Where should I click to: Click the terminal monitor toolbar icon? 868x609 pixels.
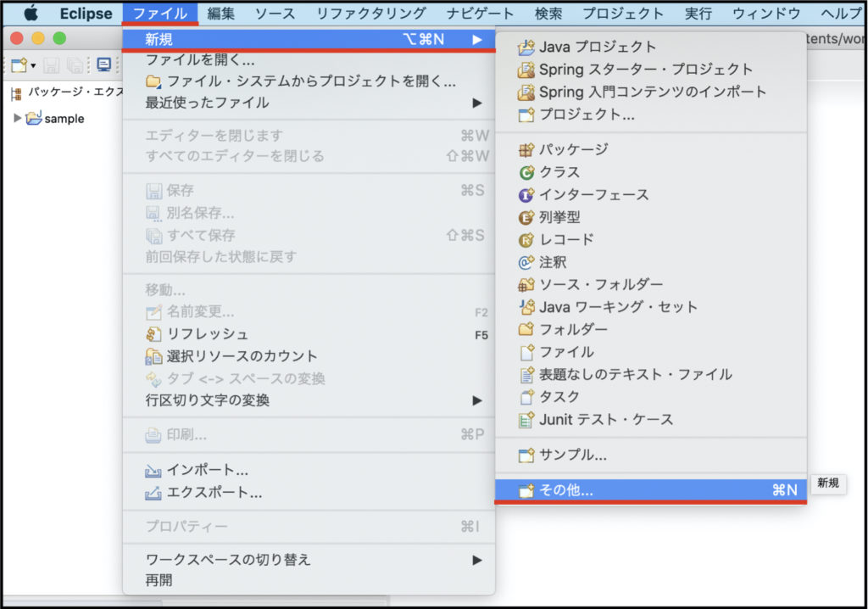103,64
